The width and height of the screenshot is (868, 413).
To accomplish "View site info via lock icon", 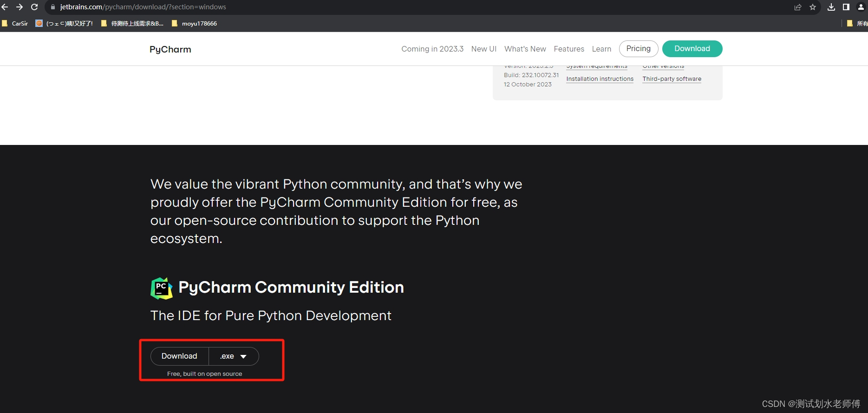I will click(52, 7).
